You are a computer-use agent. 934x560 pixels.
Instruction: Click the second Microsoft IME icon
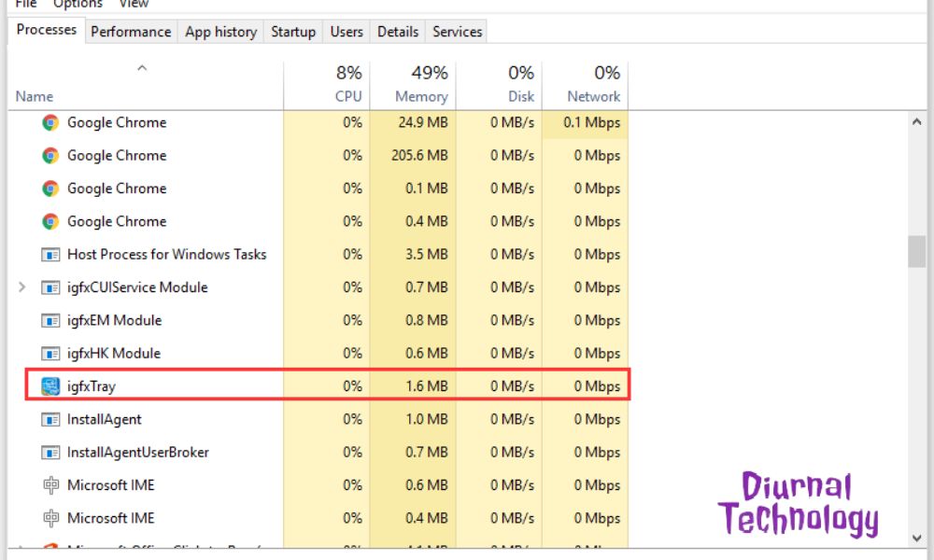tap(51, 518)
